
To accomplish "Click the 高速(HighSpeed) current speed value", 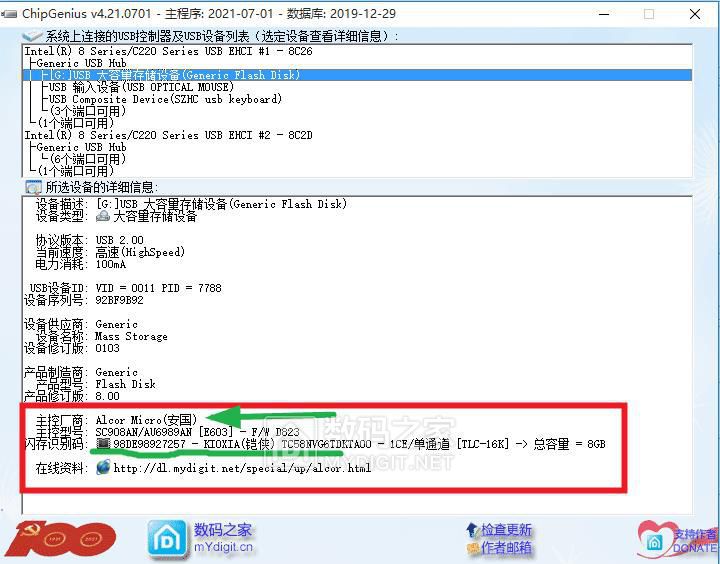I will pos(140,252).
